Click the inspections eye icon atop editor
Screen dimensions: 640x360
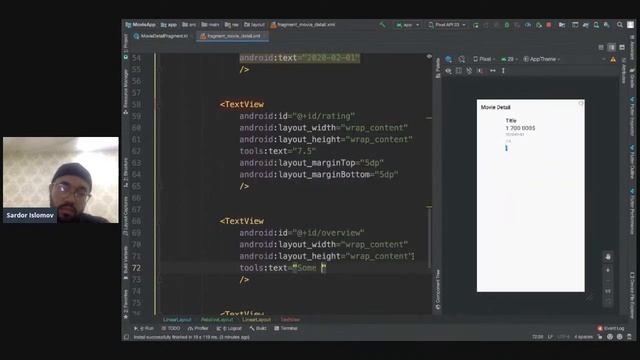click(429, 57)
